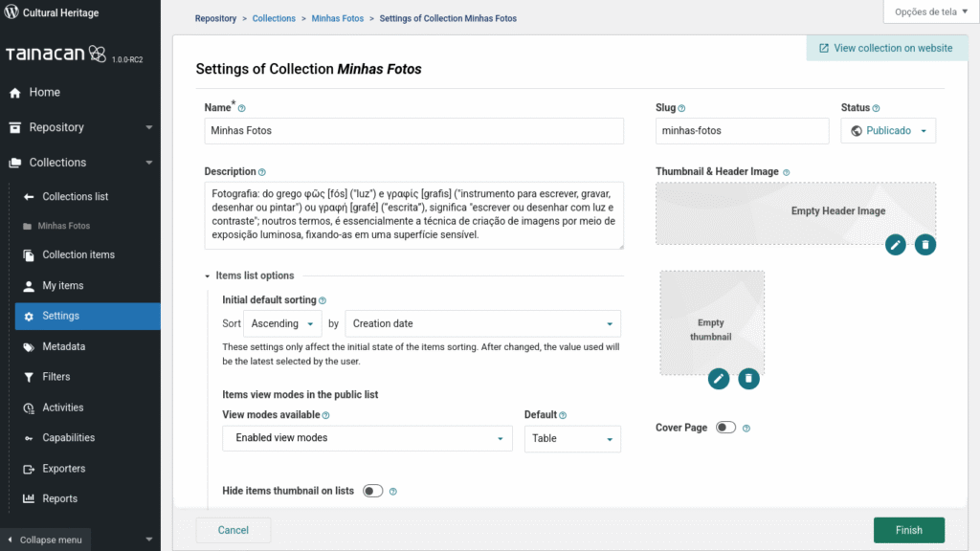The width and height of the screenshot is (980, 551).
Task: Open the Status Publicado dropdown
Action: [x=888, y=131]
